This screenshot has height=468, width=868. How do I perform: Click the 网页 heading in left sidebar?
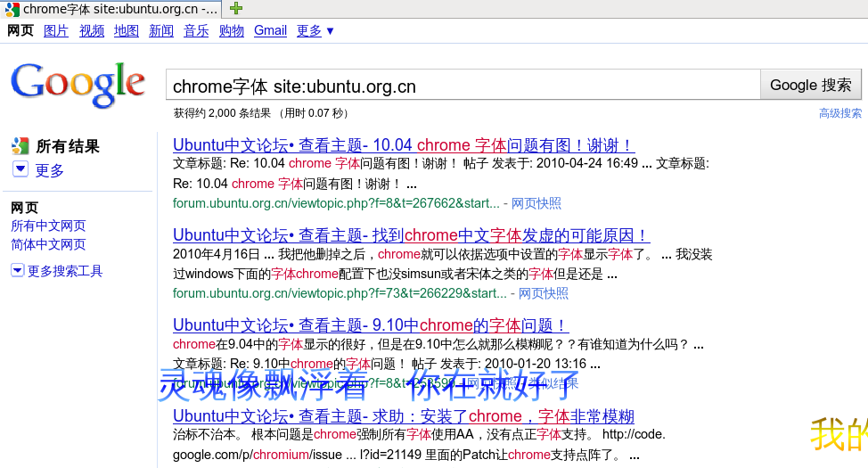point(24,208)
